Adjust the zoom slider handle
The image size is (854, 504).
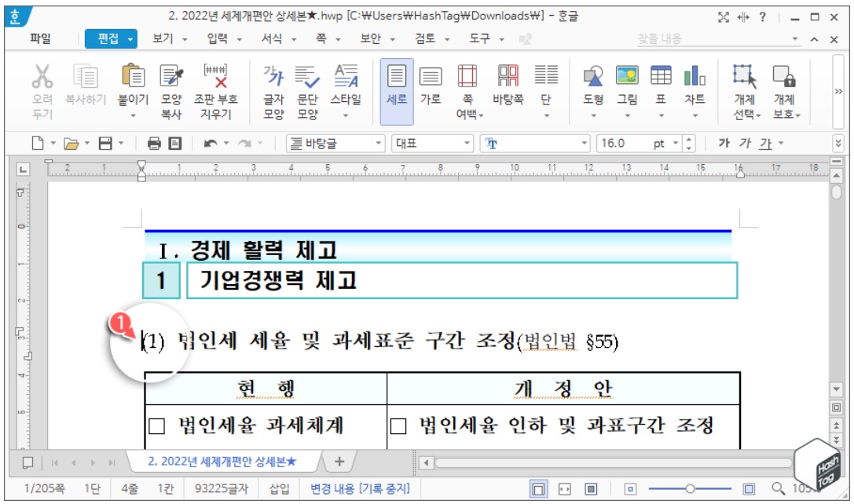(690, 489)
